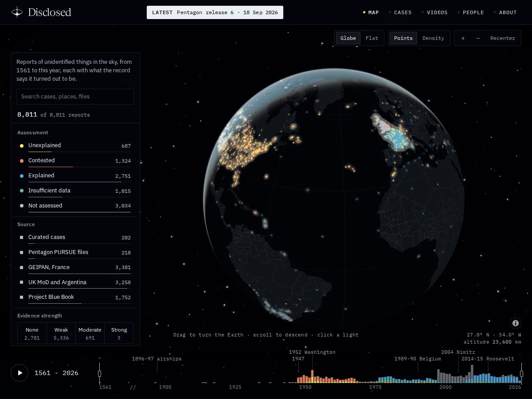The height and width of the screenshot is (399, 532).
Task: Jump to 2004 Nimitz timeline marker
Action: tap(458, 352)
